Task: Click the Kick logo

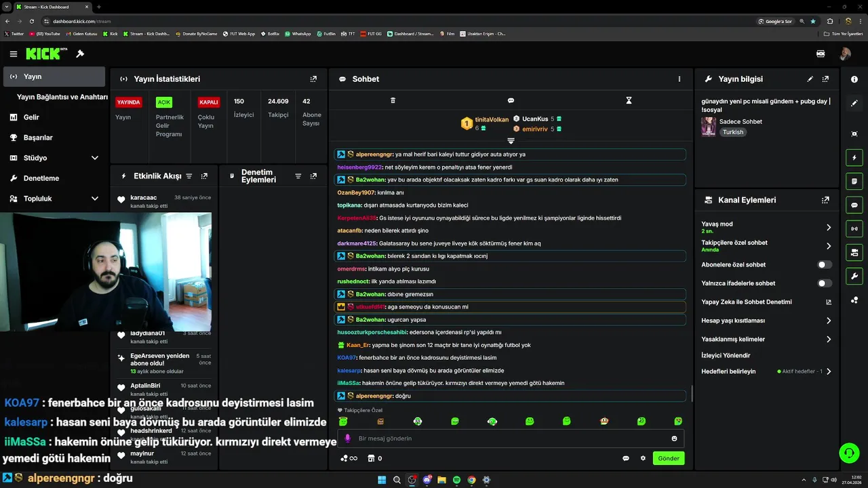Action: pos(43,54)
